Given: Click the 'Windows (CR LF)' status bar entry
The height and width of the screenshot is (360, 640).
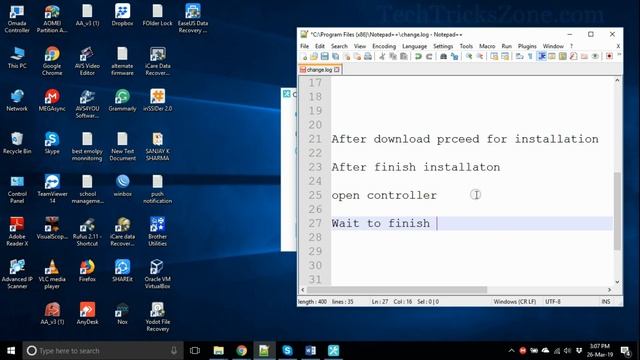Looking at the screenshot, I should pos(515,302).
